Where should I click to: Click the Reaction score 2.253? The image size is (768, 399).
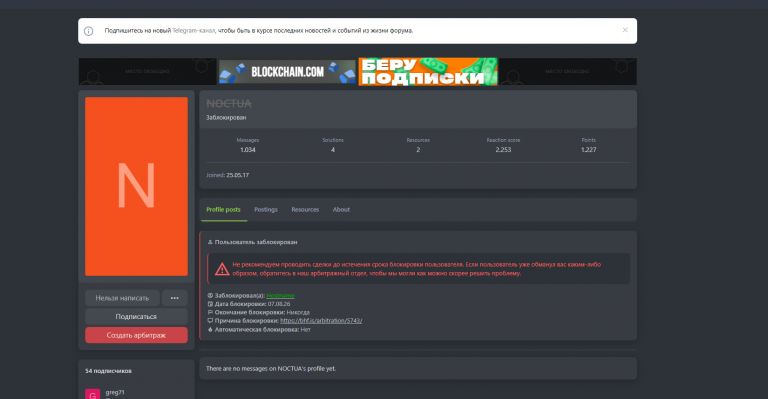pos(503,150)
